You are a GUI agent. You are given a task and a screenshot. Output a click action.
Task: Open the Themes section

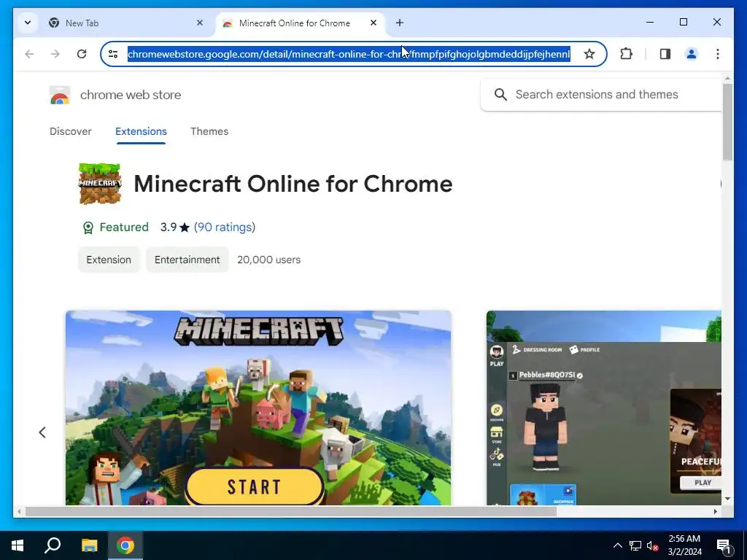pos(209,131)
